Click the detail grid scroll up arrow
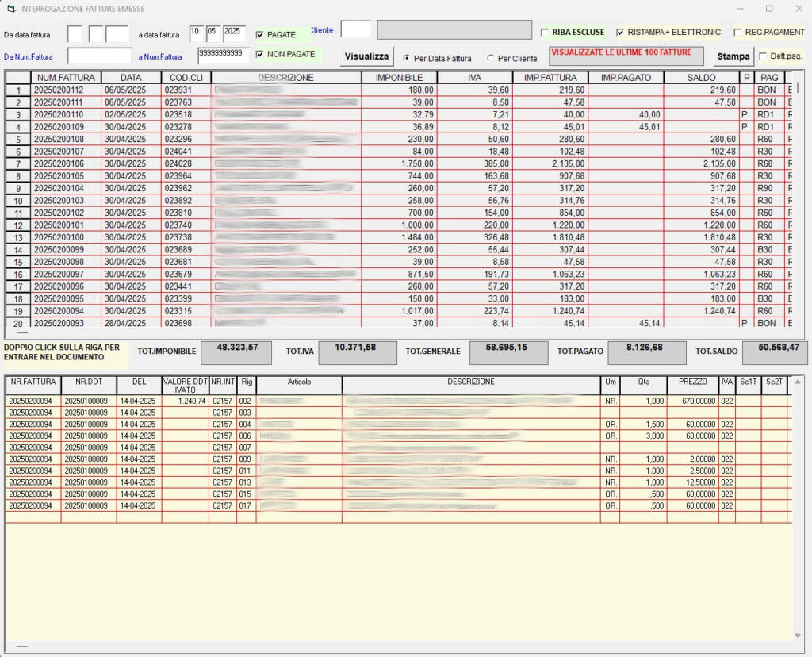 798,382
